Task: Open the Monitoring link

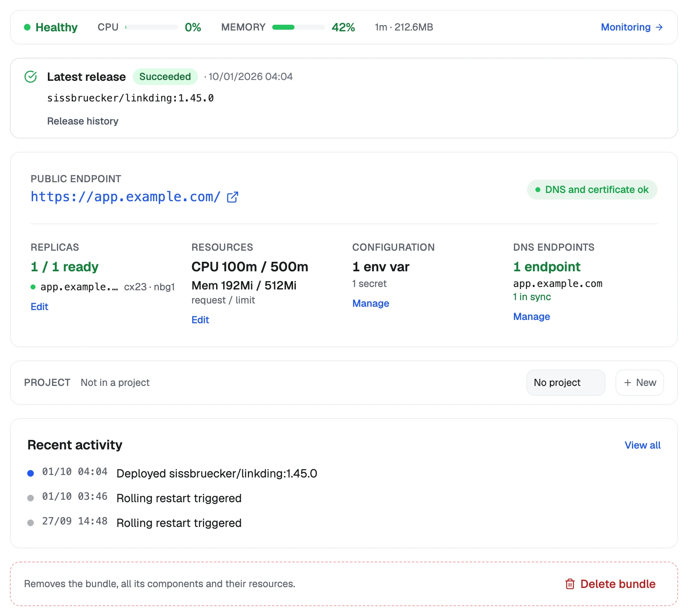Action: (632, 27)
